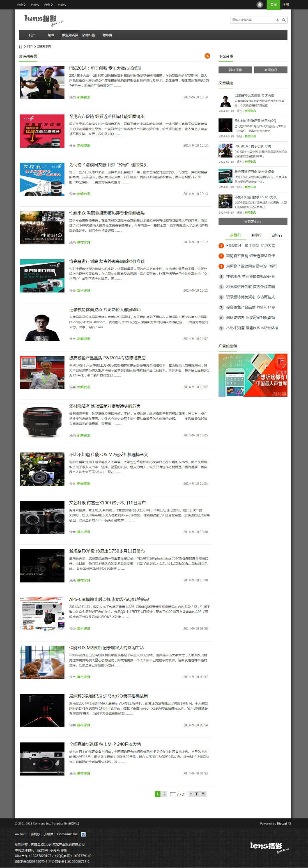The image size is (308, 868).
Task: Select 频道列表页 in the navigation bar
Action: 70,35
